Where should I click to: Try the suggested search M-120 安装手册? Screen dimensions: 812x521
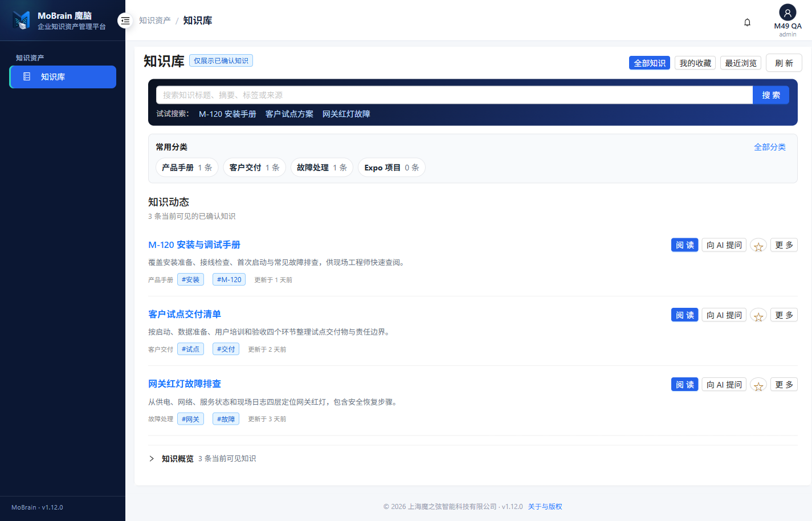click(227, 114)
